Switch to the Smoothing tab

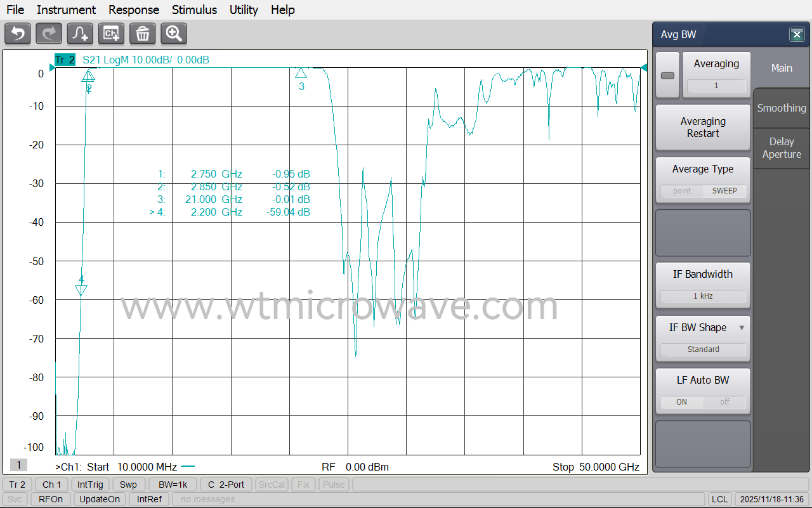[x=781, y=108]
